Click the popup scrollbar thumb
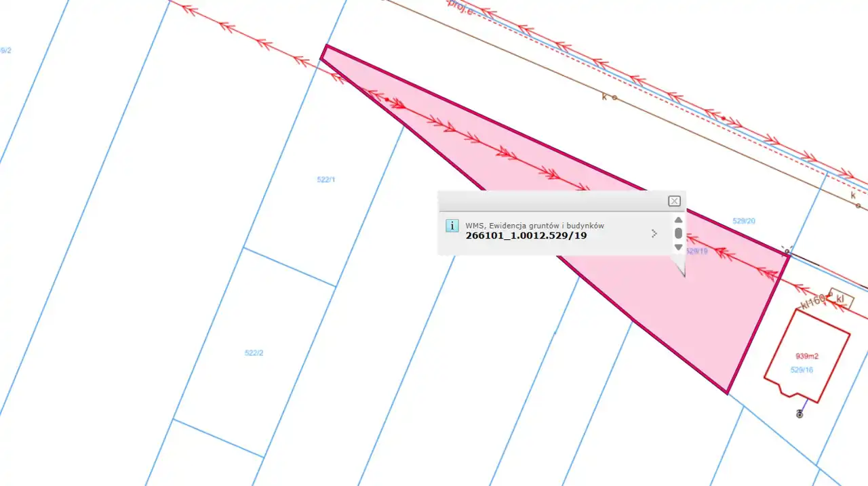 click(678, 233)
